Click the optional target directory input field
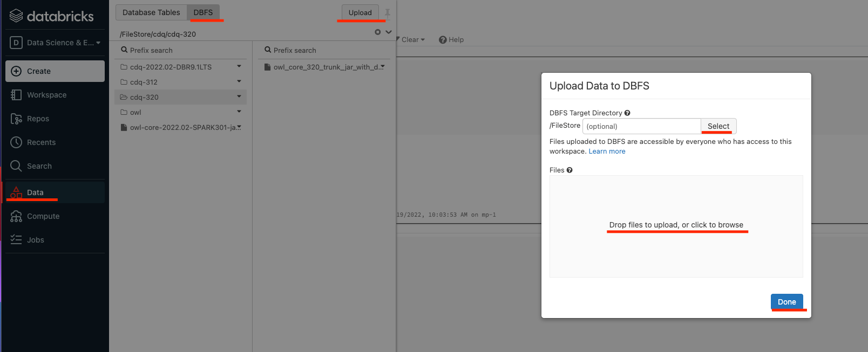868x352 pixels. (x=641, y=126)
